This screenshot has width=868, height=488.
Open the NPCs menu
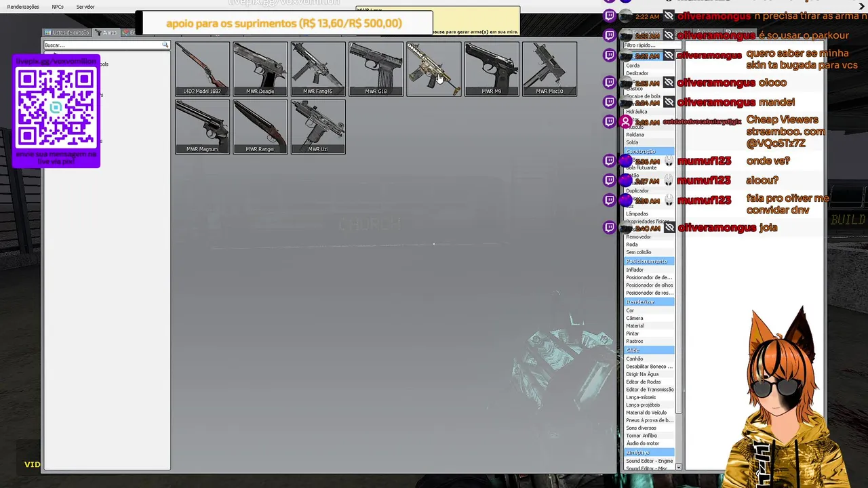(x=58, y=7)
